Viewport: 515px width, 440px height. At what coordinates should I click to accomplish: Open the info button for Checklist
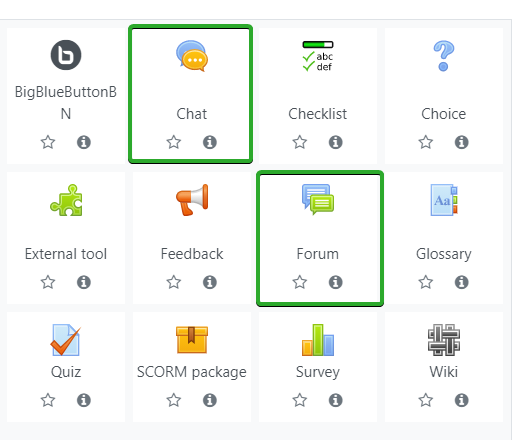tap(335, 142)
